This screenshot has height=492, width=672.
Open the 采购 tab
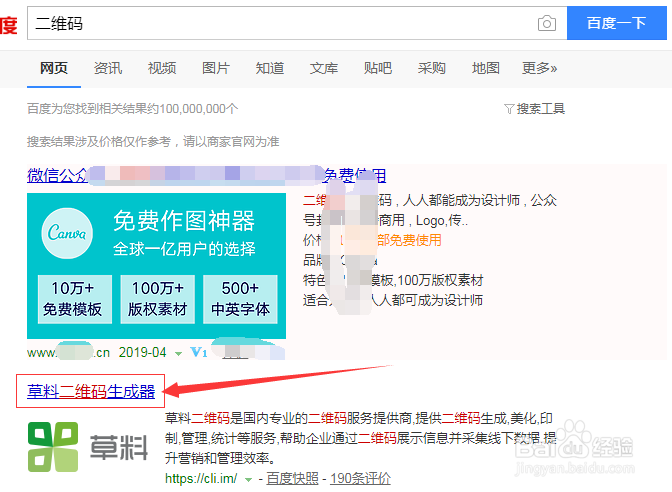(x=432, y=68)
